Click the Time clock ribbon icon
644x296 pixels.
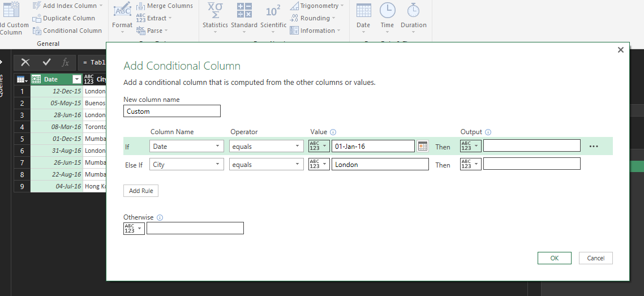pyautogui.click(x=387, y=11)
